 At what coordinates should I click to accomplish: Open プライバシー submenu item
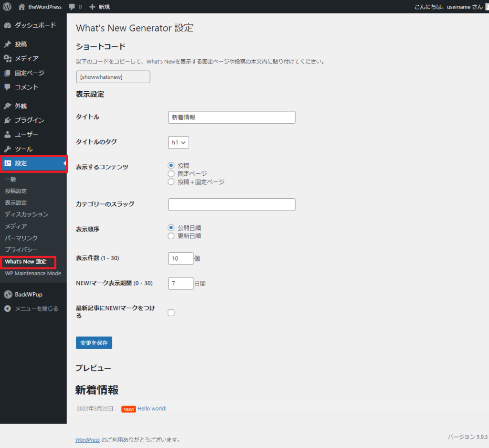point(21,250)
